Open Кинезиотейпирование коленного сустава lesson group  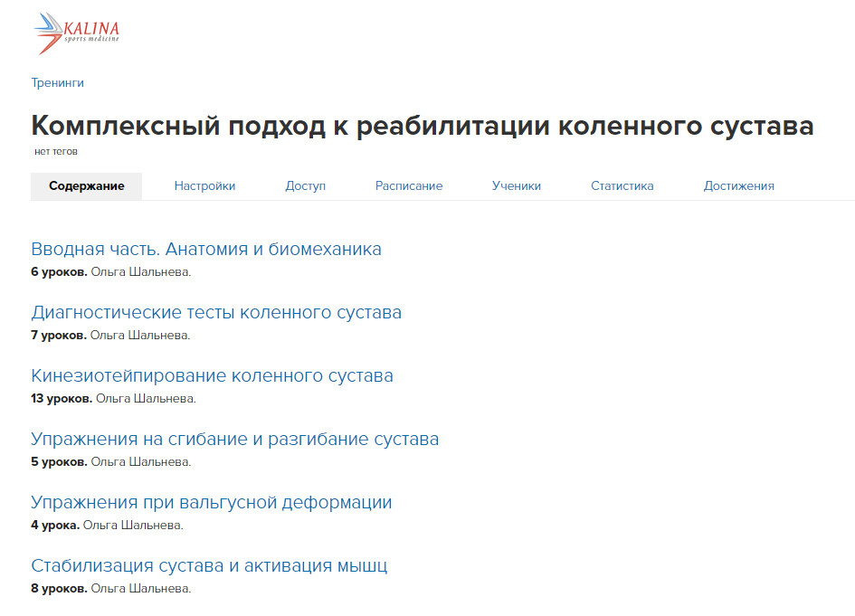click(x=212, y=375)
